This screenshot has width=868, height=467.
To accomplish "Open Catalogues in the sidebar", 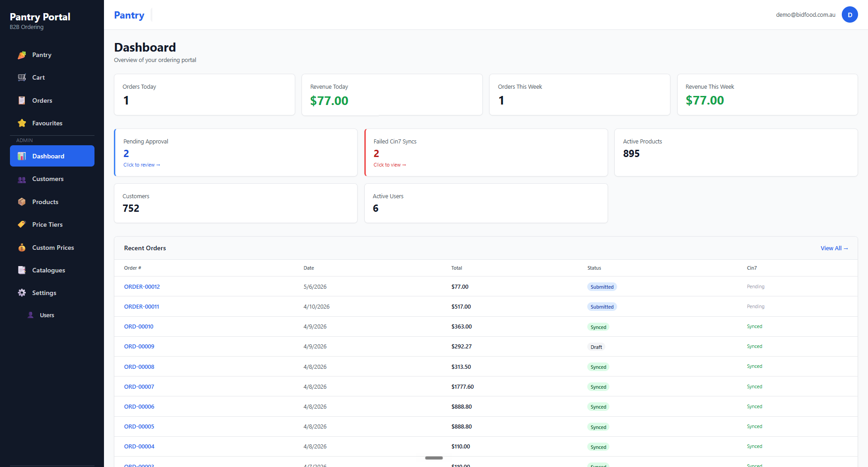I will point(52,270).
